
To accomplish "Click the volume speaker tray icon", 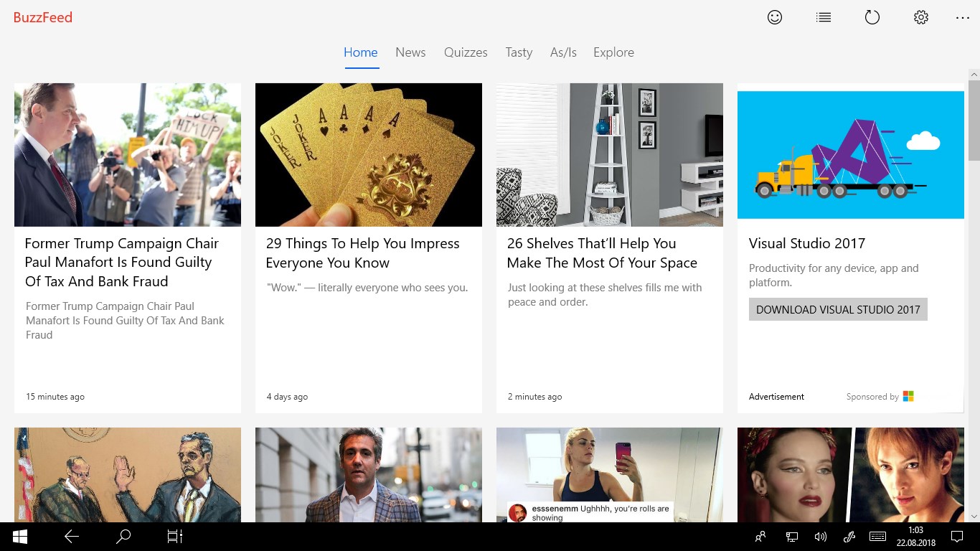I will pos(821,537).
